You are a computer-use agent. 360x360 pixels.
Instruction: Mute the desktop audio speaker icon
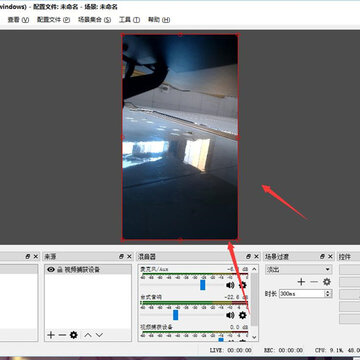pyautogui.click(x=230, y=315)
